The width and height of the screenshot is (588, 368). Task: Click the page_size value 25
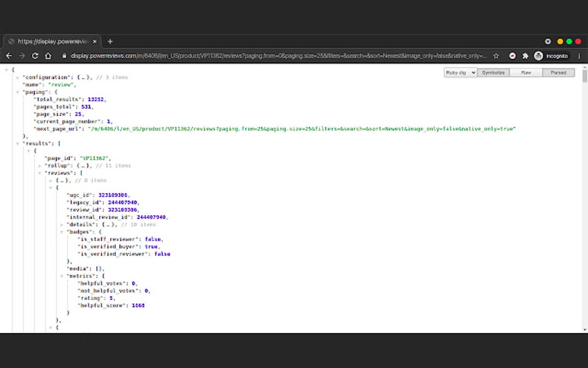(78, 114)
